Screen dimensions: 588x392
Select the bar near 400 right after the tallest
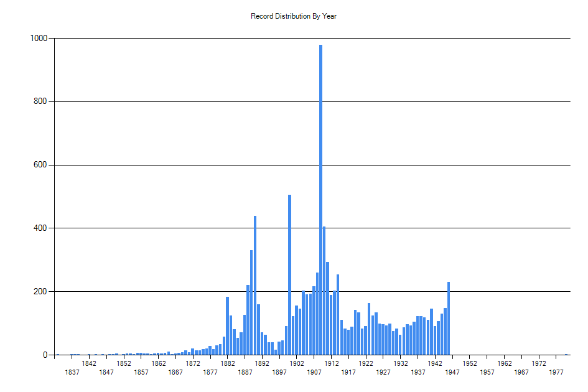point(324,291)
